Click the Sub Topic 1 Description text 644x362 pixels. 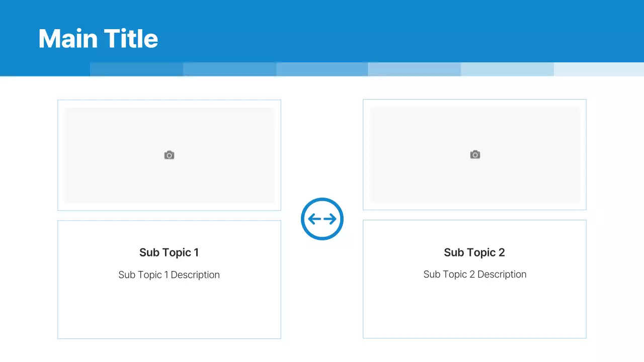pyautogui.click(x=169, y=275)
